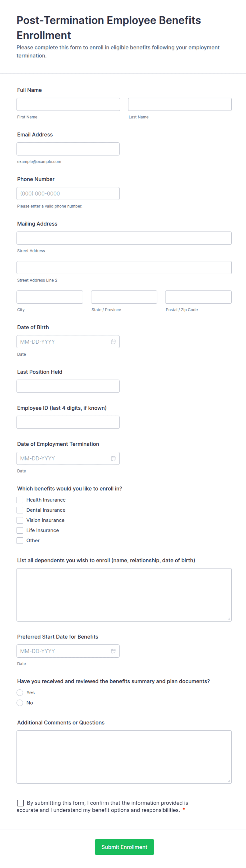Click the First Name input field

point(68,104)
